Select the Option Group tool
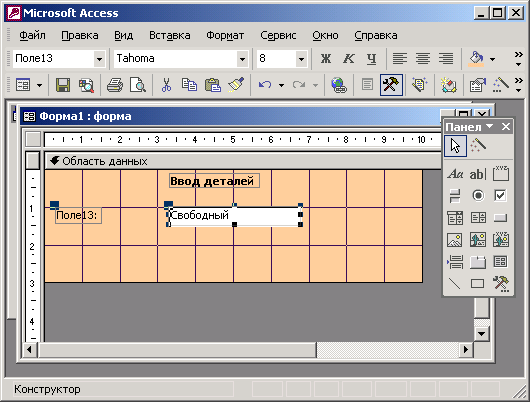 coord(501,174)
